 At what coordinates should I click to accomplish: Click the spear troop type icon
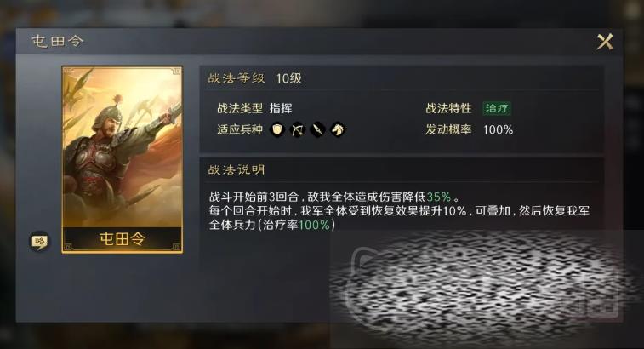pos(317,130)
